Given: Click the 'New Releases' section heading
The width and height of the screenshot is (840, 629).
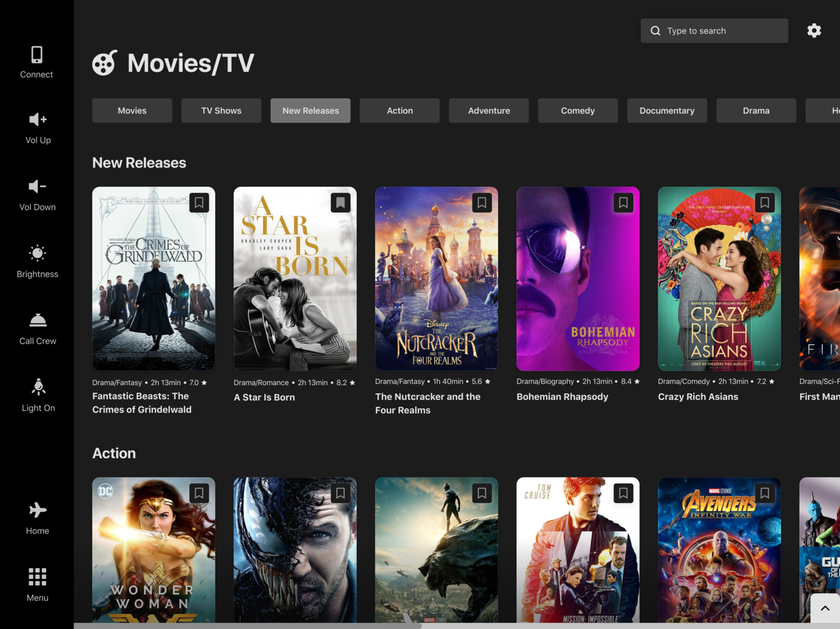Looking at the screenshot, I should pyautogui.click(x=139, y=163).
